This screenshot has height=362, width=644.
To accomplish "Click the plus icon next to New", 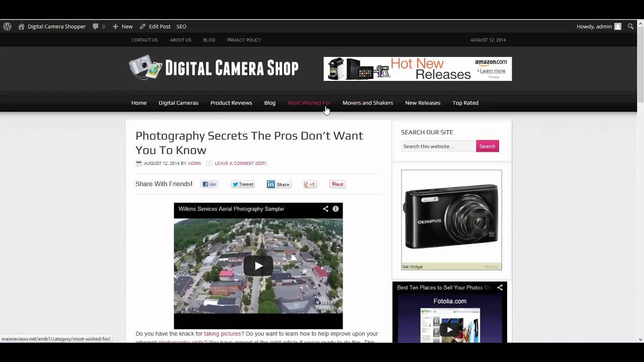I will pos(115,27).
